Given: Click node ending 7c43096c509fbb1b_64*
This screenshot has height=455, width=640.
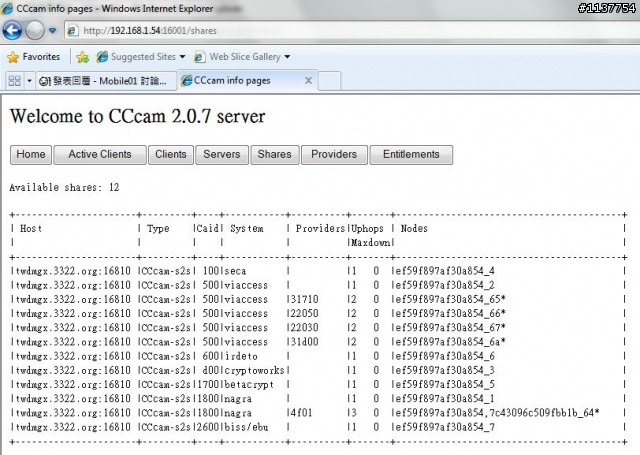Looking at the screenshot, I should click(497, 413).
